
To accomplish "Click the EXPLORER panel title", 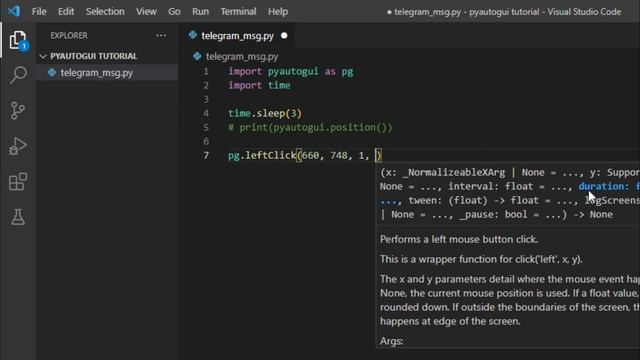I will 69,36.
